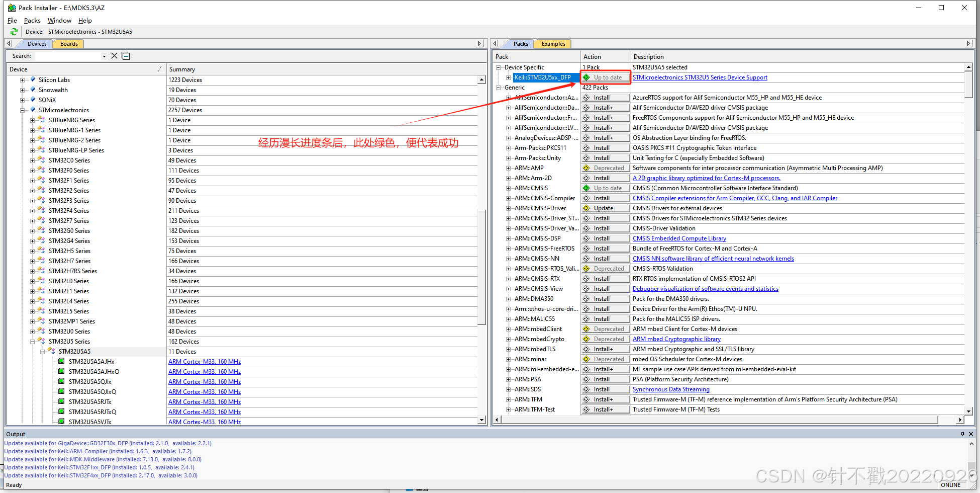Viewport: 980px width, 493px height.
Task: Close the Output panel
Action: coord(971,434)
